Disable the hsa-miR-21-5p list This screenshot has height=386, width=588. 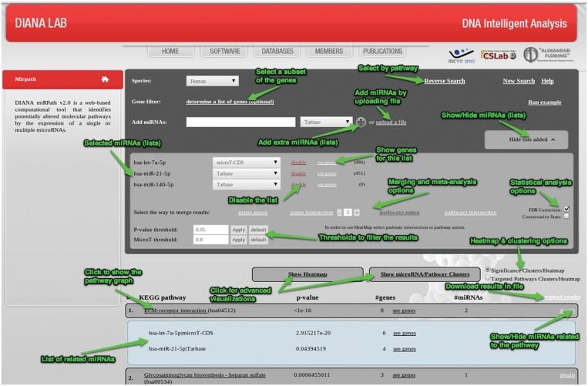pos(298,173)
